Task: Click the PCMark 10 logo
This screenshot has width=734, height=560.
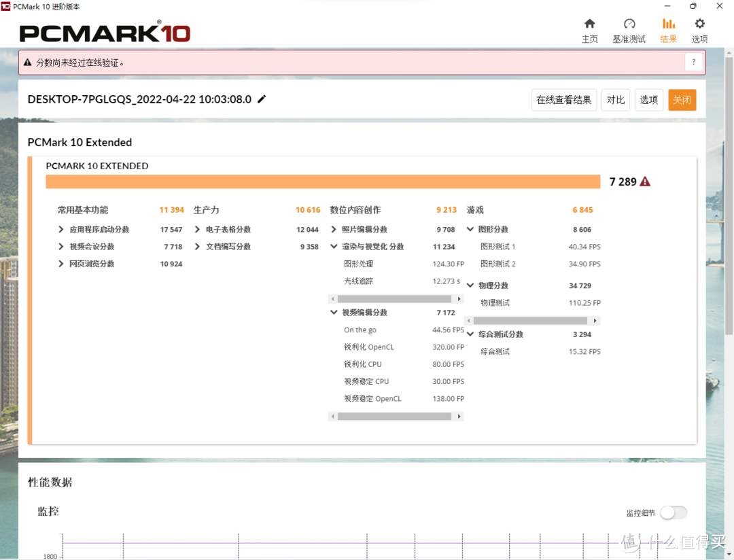Action: (105, 33)
